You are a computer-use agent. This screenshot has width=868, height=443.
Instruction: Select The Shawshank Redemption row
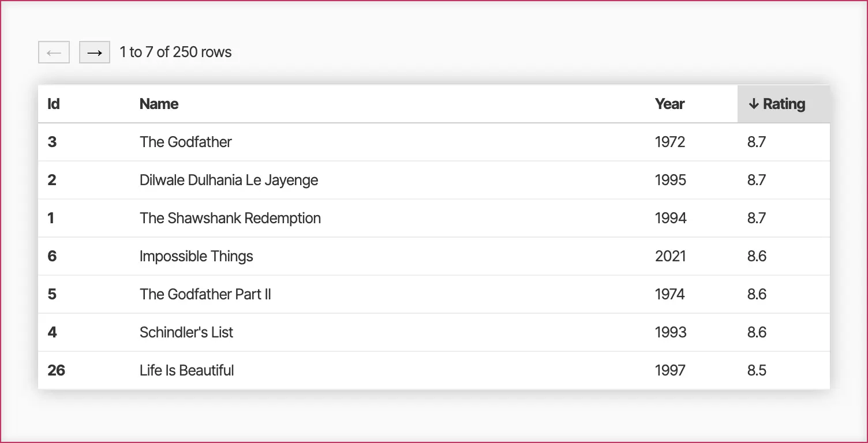click(230, 219)
